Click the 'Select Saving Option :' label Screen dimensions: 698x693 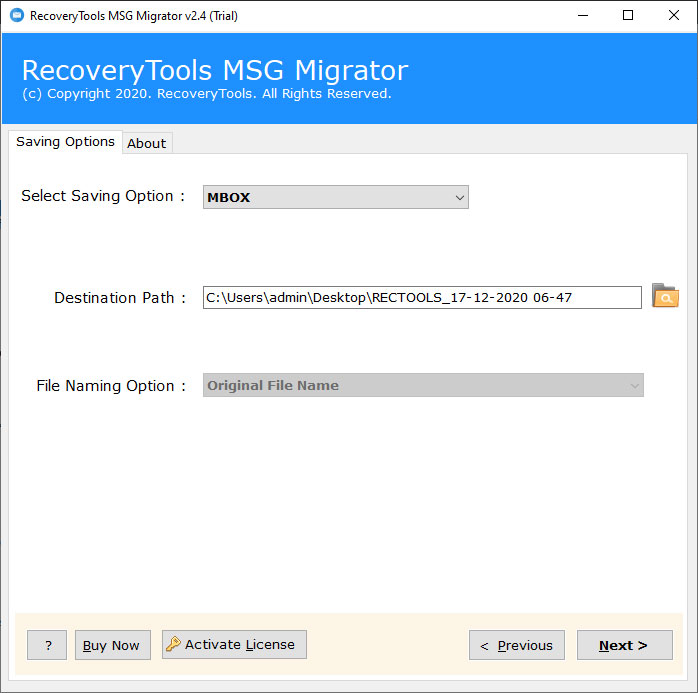click(x=103, y=196)
